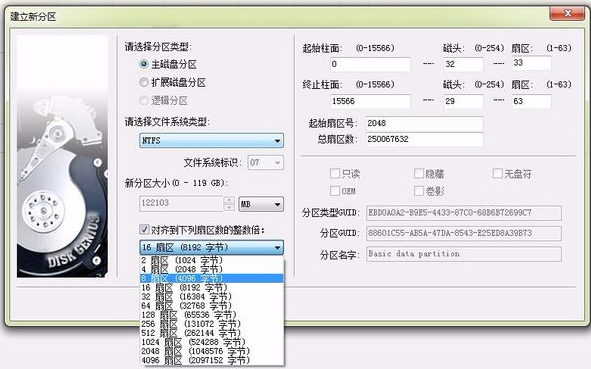Collapse the 16 扇区 (8192 字节) combo box
The height and width of the screenshot is (369, 591).
click(211, 248)
